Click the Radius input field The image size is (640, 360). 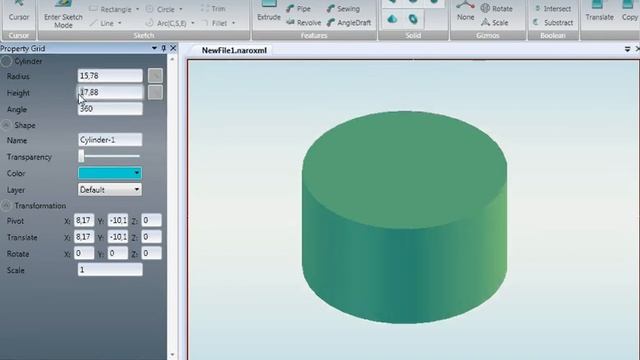[x=110, y=76]
